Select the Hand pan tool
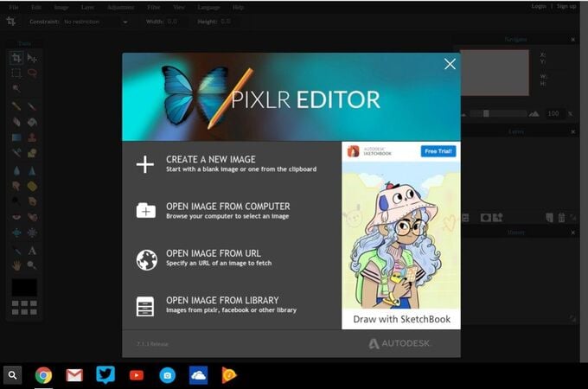The height and width of the screenshot is (389, 588). coord(16,265)
